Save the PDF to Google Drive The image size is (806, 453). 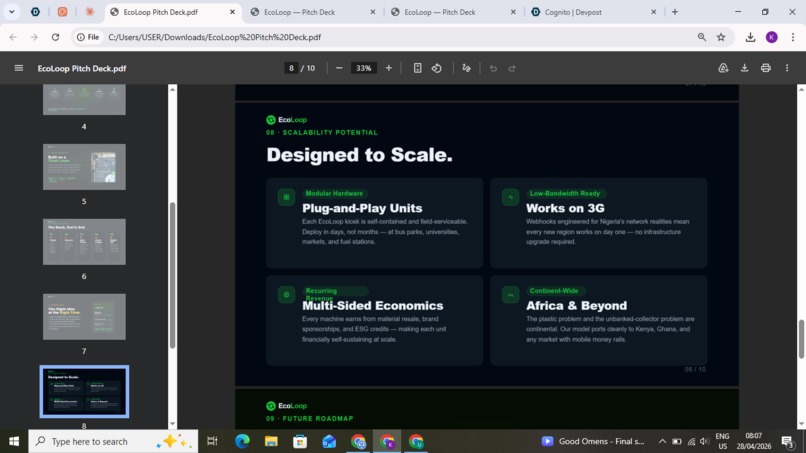[x=723, y=68]
